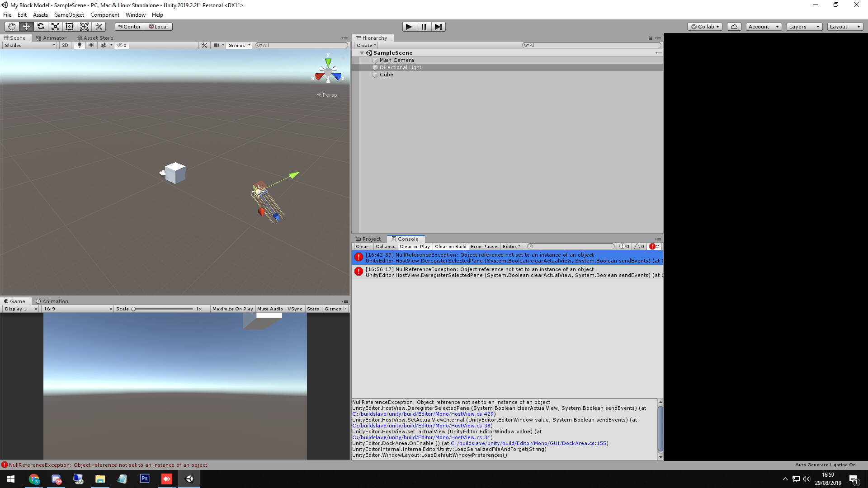Select the Move tool
Screen dimensions: 868x488
pyautogui.click(x=26, y=26)
